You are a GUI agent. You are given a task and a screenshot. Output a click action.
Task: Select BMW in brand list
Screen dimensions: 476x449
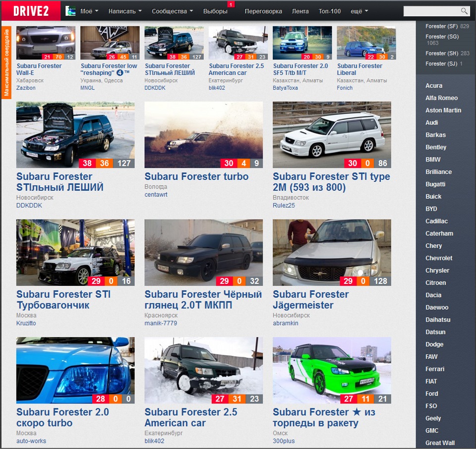pyautogui.click(x=433, y=159)
